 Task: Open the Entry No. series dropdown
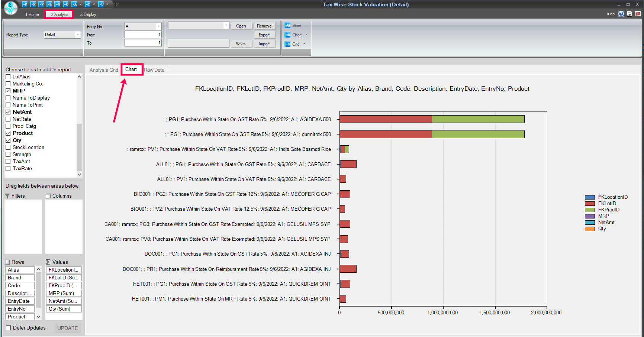[158, 26]
